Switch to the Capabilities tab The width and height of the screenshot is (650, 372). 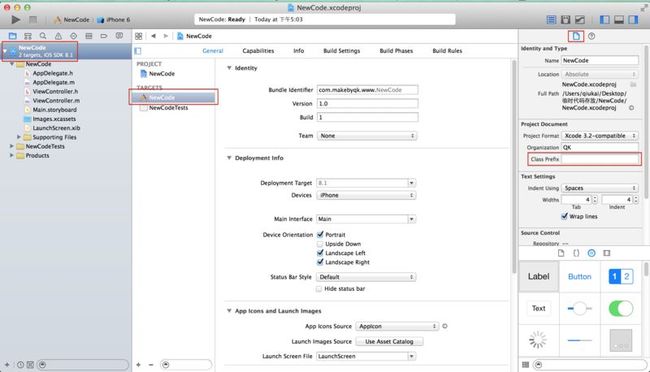(x=258, y=51)
